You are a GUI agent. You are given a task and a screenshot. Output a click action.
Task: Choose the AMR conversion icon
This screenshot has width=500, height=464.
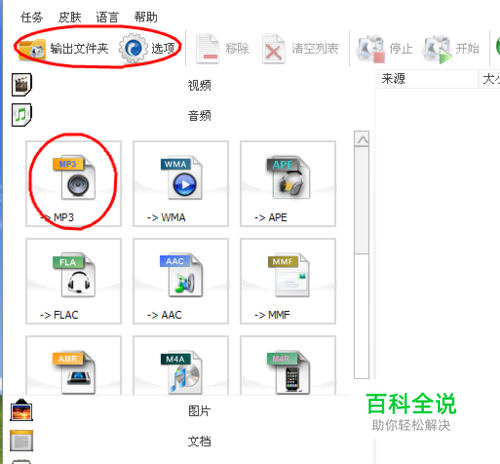click(x=74, y=366)
